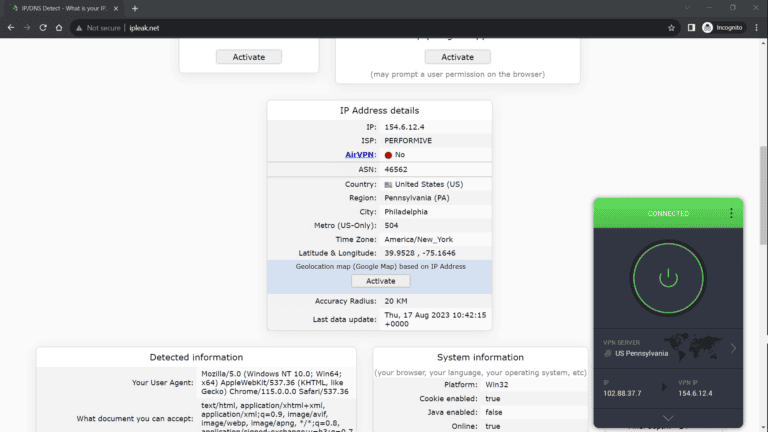This screenshot has width=768, height=432.
Task: Expand the VPN panel bottom arrow
Action: click(667, 418)
